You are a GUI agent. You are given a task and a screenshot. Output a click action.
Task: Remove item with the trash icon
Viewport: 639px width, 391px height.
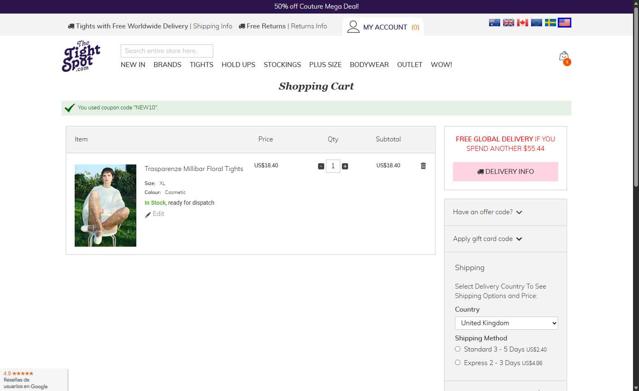(x=423, y=166)
